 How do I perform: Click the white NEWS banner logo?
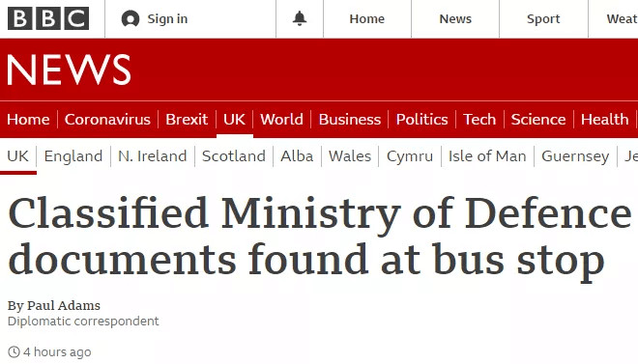point(69,70)
